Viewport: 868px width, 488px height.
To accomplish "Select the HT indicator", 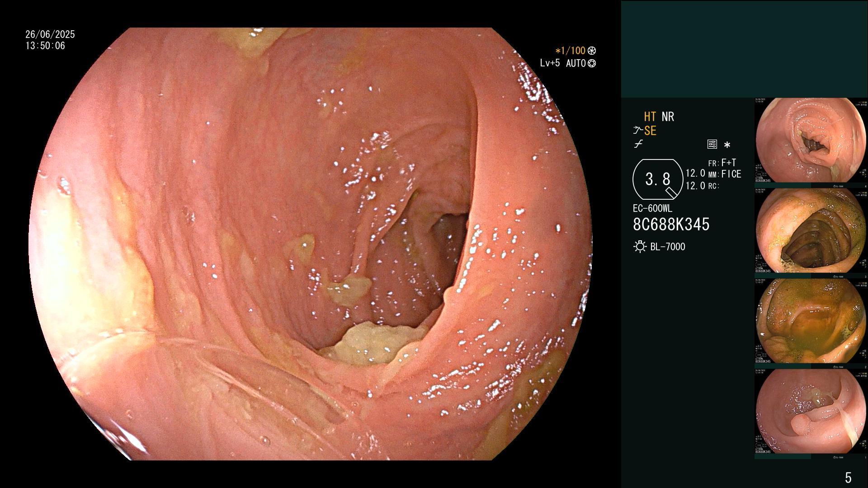I will [x=650, y=117].
